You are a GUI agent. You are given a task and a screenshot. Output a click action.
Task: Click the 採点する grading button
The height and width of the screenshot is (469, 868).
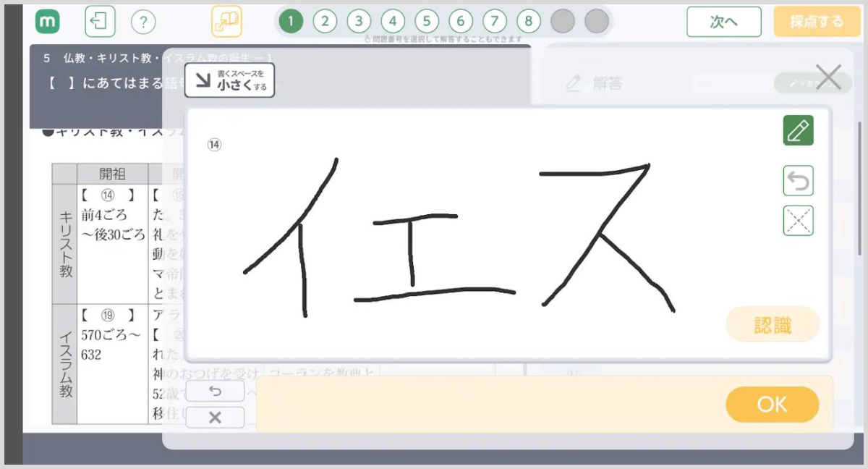[x=817, y=22]
